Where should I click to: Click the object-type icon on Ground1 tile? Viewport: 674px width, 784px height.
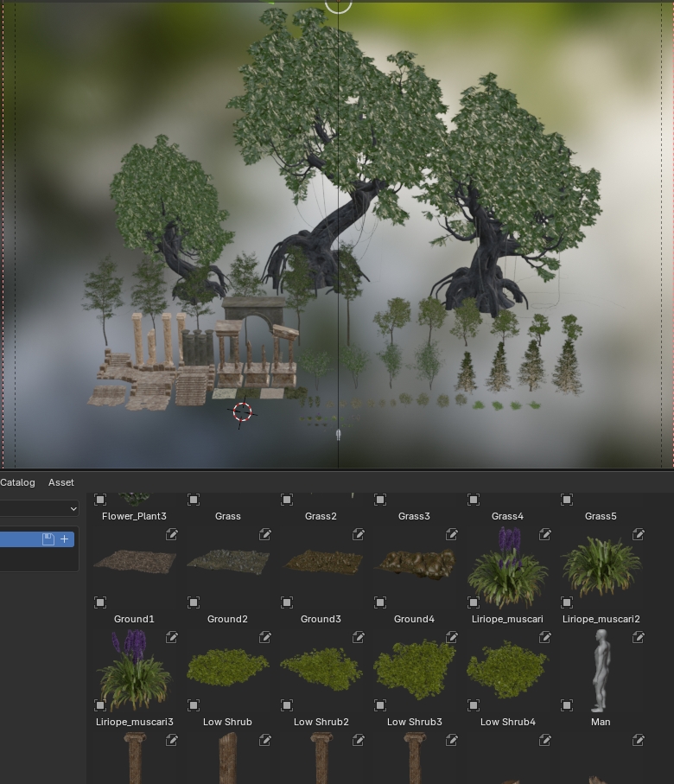coord(100,602)
